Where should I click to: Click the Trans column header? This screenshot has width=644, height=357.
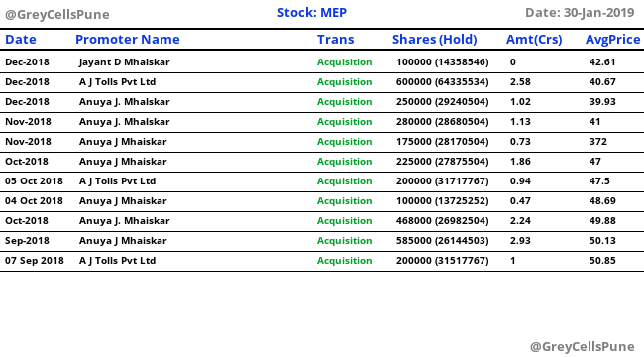tap(335, 40)
